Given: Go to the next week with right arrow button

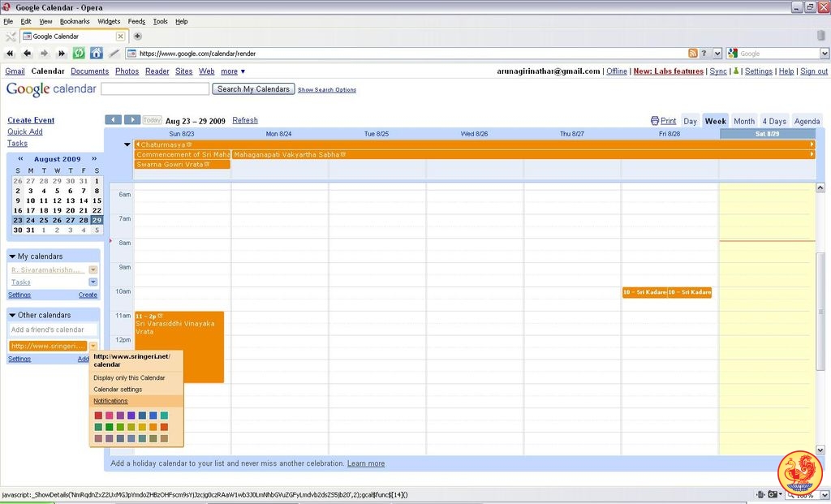Looking at the screenshot, I should coord(132,120).
